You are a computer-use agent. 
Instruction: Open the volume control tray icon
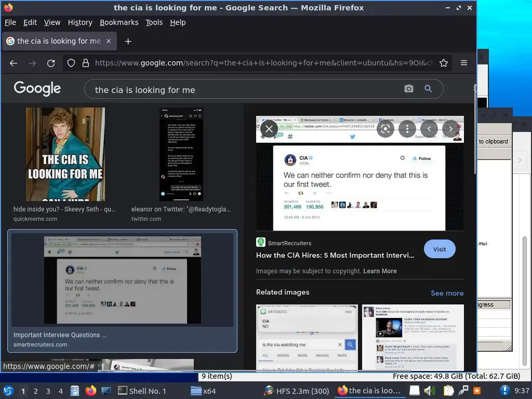(430, 391)
